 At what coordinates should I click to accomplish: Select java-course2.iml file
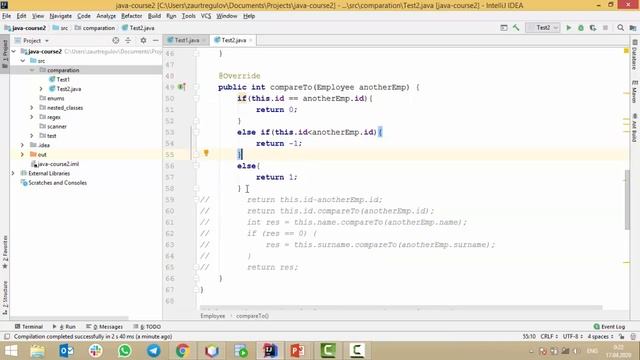55,164
